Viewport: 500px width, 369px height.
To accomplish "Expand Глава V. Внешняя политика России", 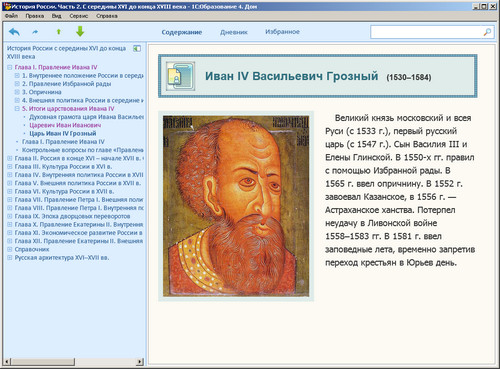I will click(x=10, y=183).
